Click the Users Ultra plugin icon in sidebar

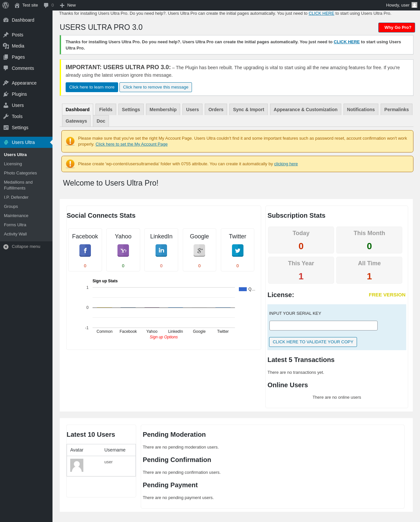click(x=6, y=142)
